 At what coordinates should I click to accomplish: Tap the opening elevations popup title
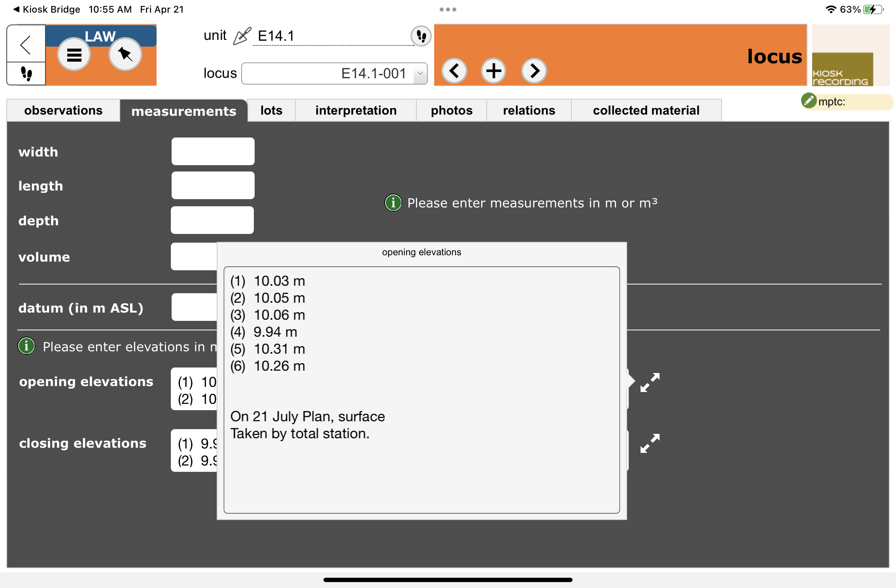pyautogui.click(x=422, y=252)
